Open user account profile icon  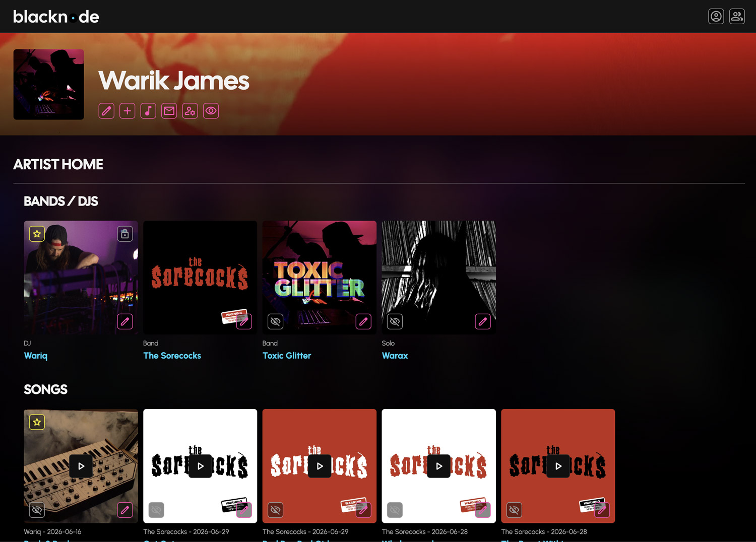[x=716, y=16]
